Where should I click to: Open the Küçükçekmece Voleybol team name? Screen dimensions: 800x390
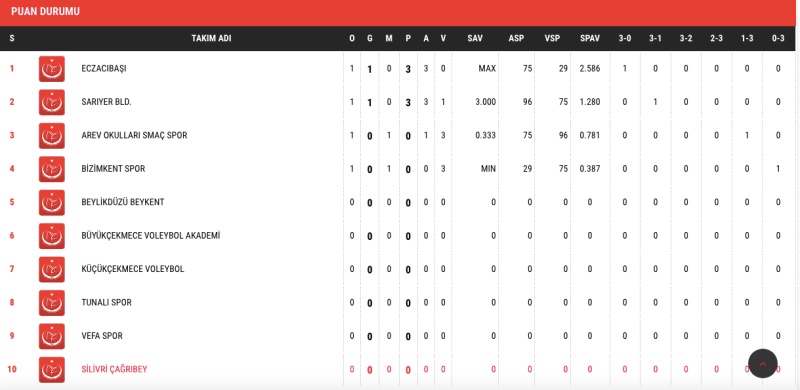(133, 269)
